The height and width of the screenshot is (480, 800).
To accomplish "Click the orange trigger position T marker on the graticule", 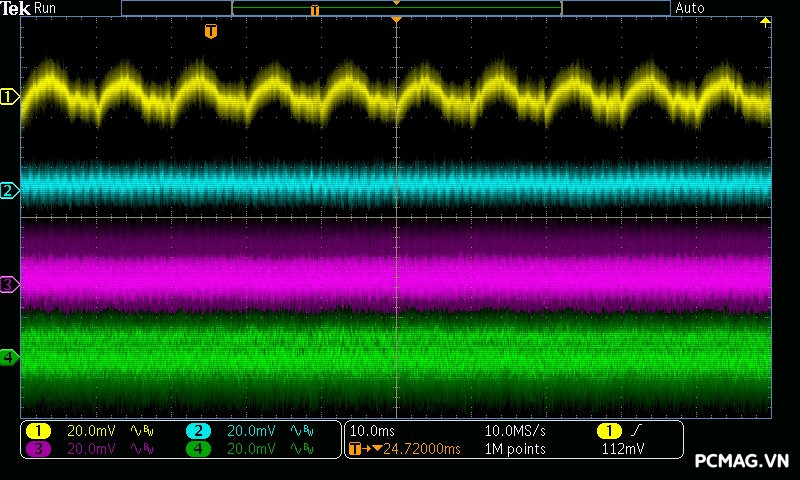I will pos(210,32).
